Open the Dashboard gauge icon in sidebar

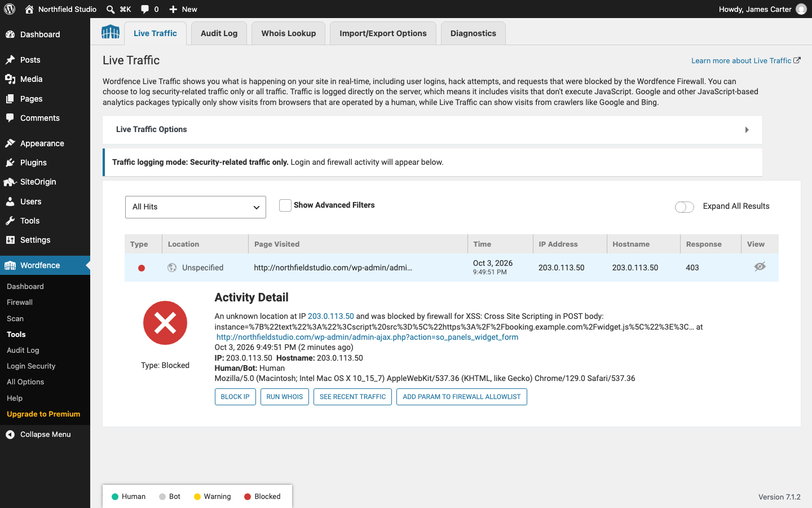(x=10, y=34)
